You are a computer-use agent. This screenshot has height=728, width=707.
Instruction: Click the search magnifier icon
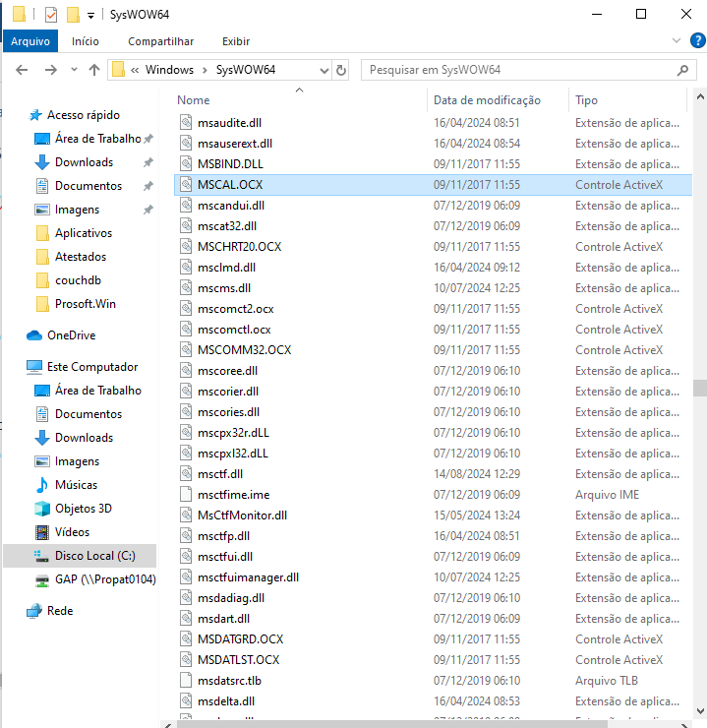tap(682, 71)
